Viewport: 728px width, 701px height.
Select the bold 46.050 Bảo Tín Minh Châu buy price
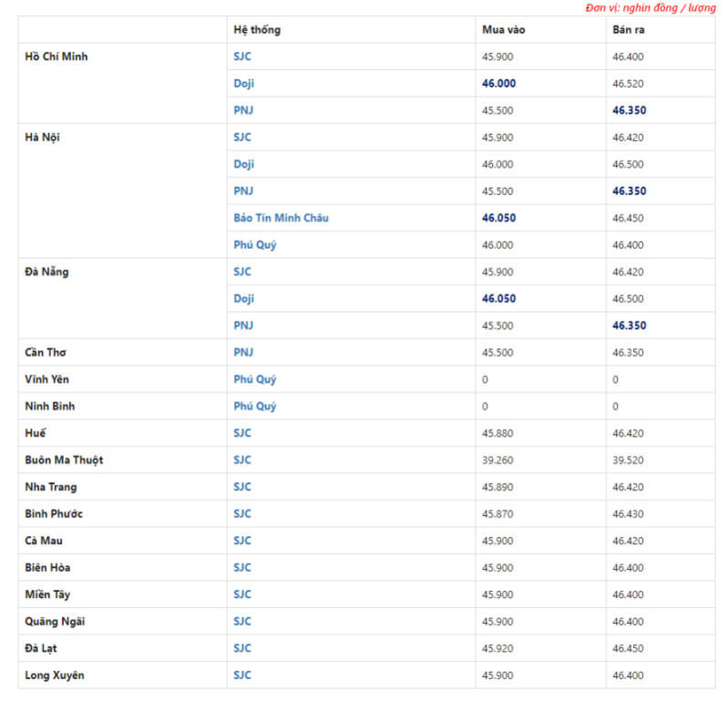(498, 218)
